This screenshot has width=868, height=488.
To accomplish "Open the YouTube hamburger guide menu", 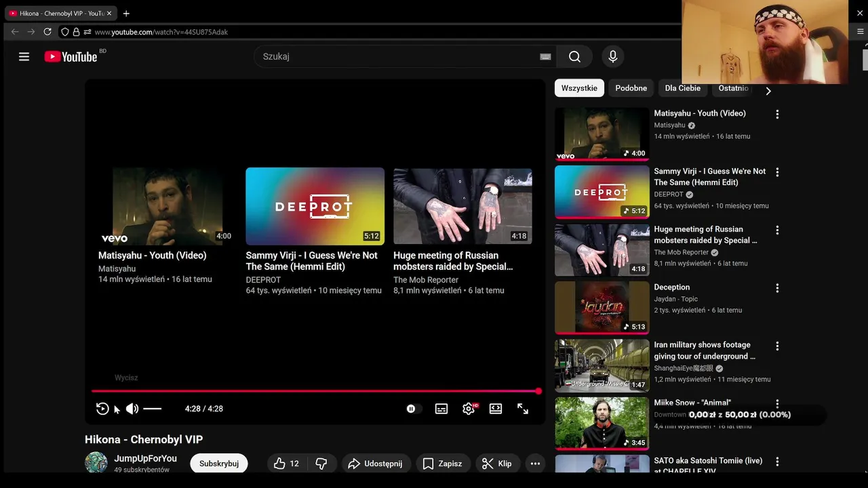I will (x=24, y=57).
